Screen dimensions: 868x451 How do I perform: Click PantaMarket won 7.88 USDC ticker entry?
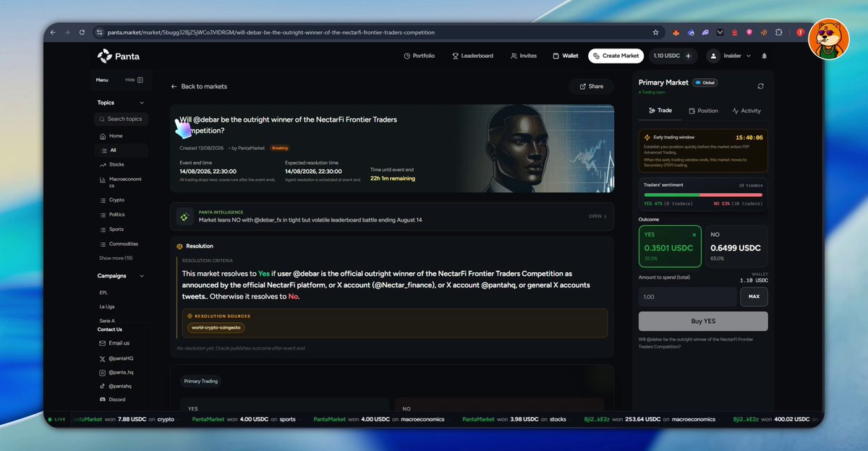click(123, 419)
